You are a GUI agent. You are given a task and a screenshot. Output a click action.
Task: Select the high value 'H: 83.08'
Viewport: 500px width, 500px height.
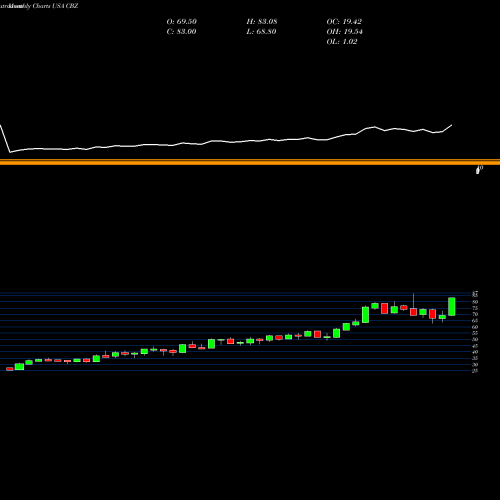(262, 22)
